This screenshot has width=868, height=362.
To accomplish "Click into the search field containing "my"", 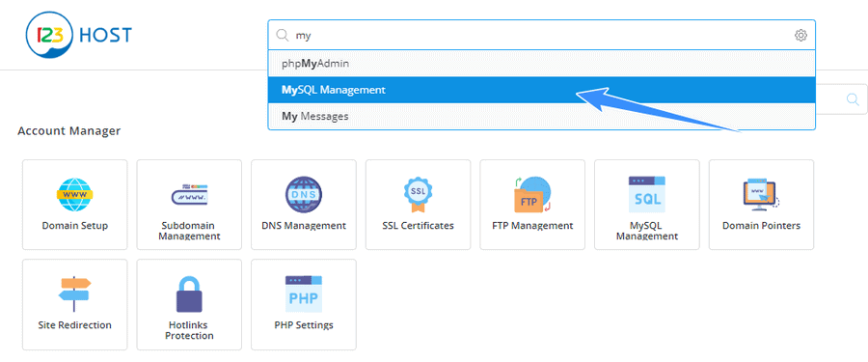I will [x=541, y=36].
